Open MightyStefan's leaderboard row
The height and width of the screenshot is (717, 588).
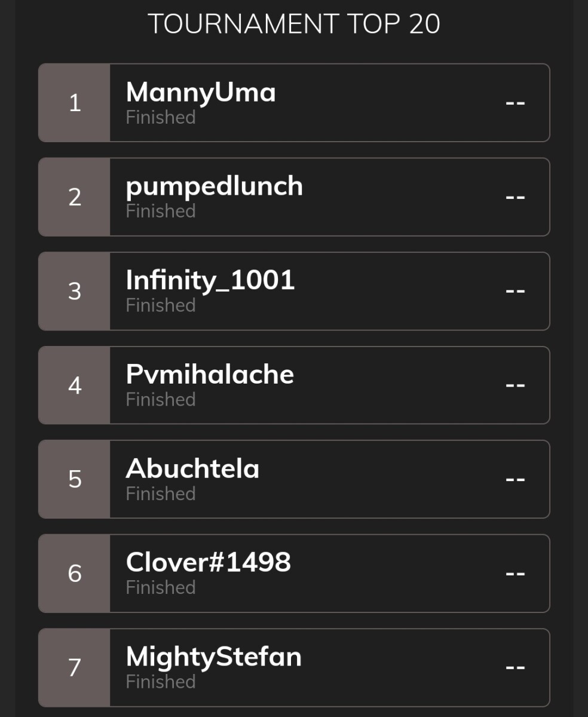294,667
